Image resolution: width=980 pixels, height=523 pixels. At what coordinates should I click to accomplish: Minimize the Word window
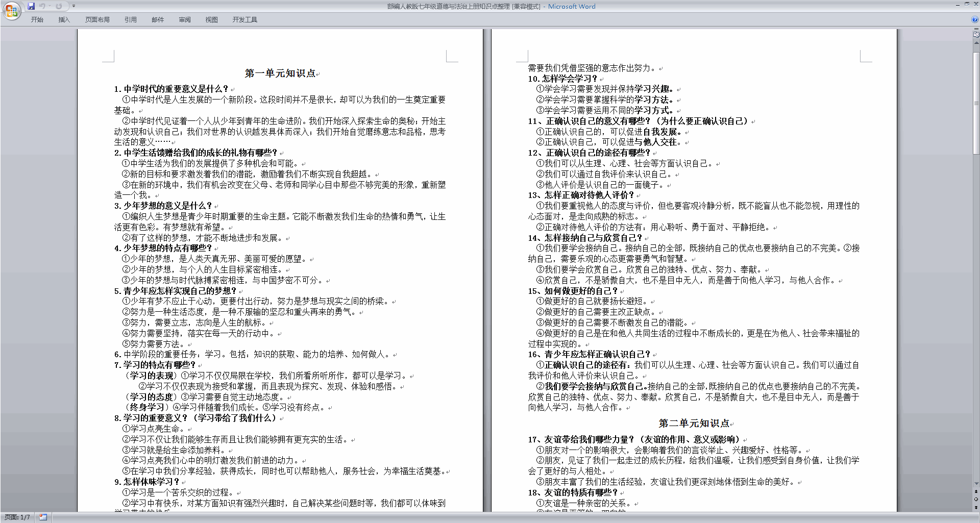[957, 5]
